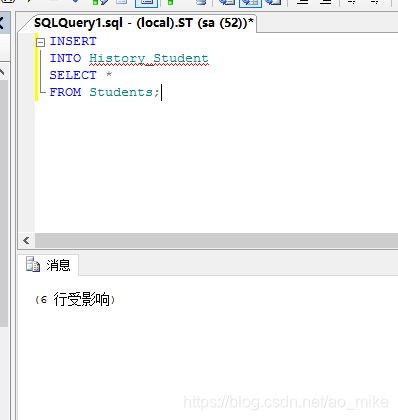Viewport: 398px width, 420px height.
Task: Click the SELECT keyword in the query
Action: tap(73, 75)
